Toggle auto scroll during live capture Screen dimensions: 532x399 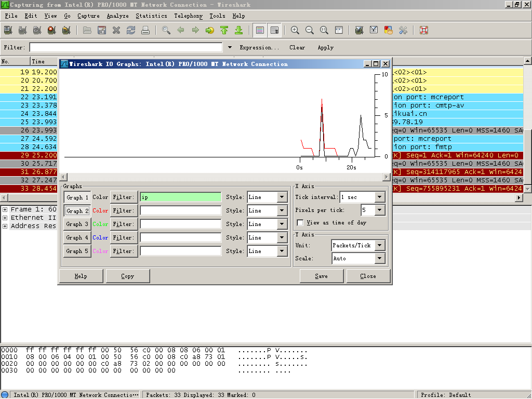click(274, 30)
